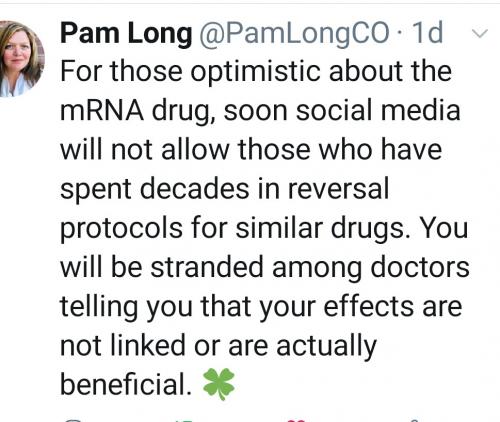Click the word 'stranded' in the tweet

[x=207, y=267]
